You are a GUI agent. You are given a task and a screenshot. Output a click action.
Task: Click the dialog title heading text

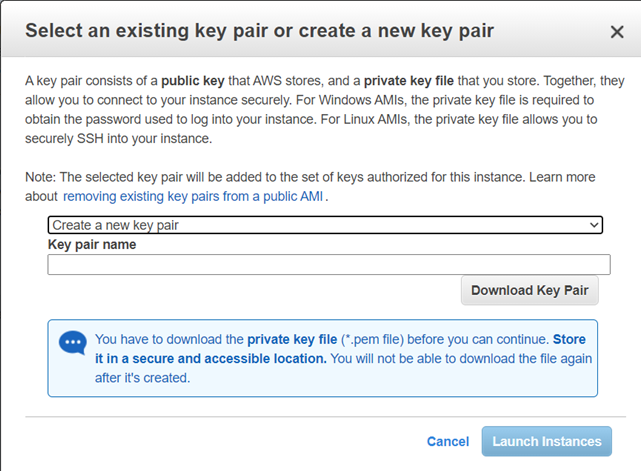[259, 30]
